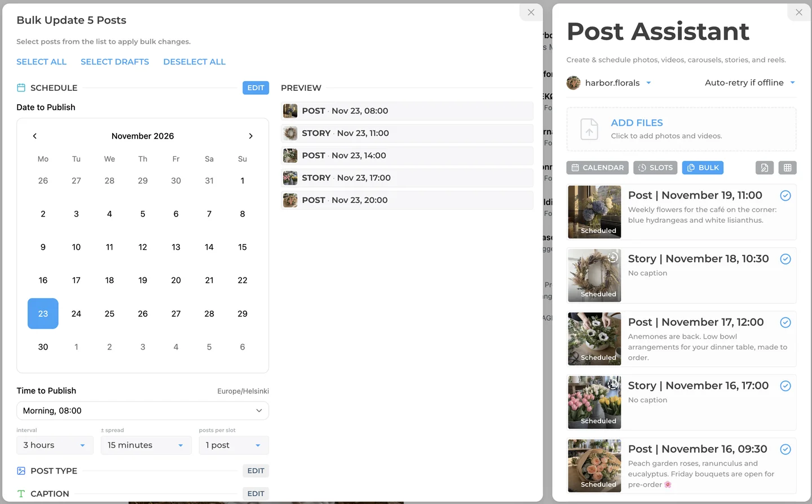Click preview row STORY Nov 23, 17:00

click(x=407, y=178)
